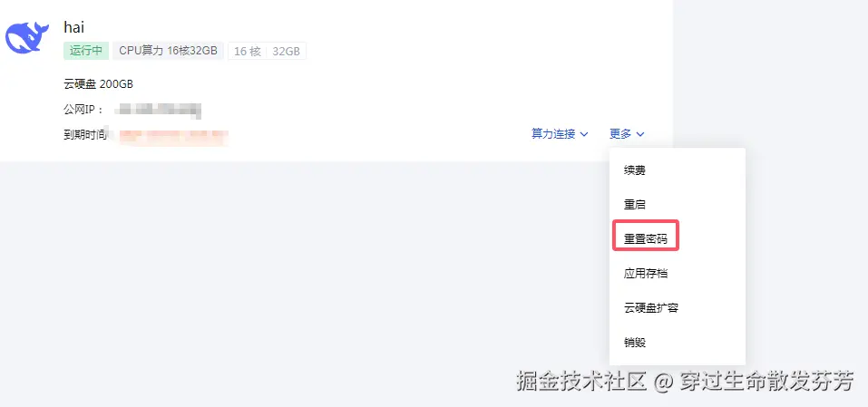The image size is (868, 407).
Task: Select the CPU算力 16核32GB tag
Action: coord(169,51)
